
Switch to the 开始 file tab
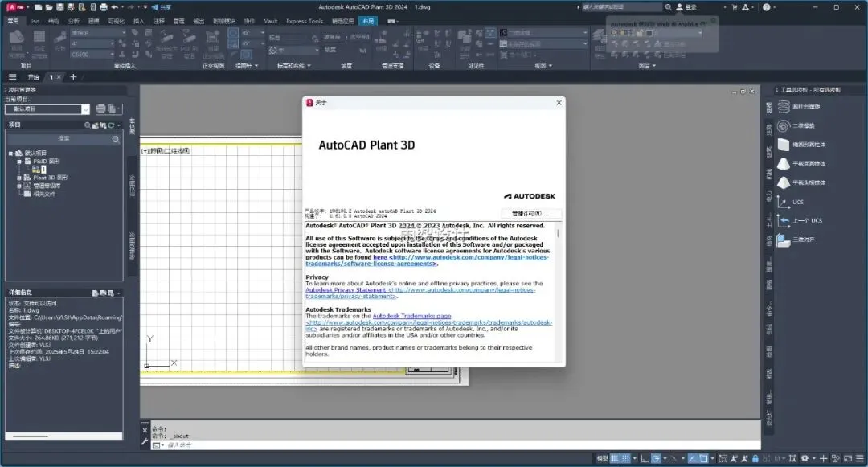(x=33, y=77)
